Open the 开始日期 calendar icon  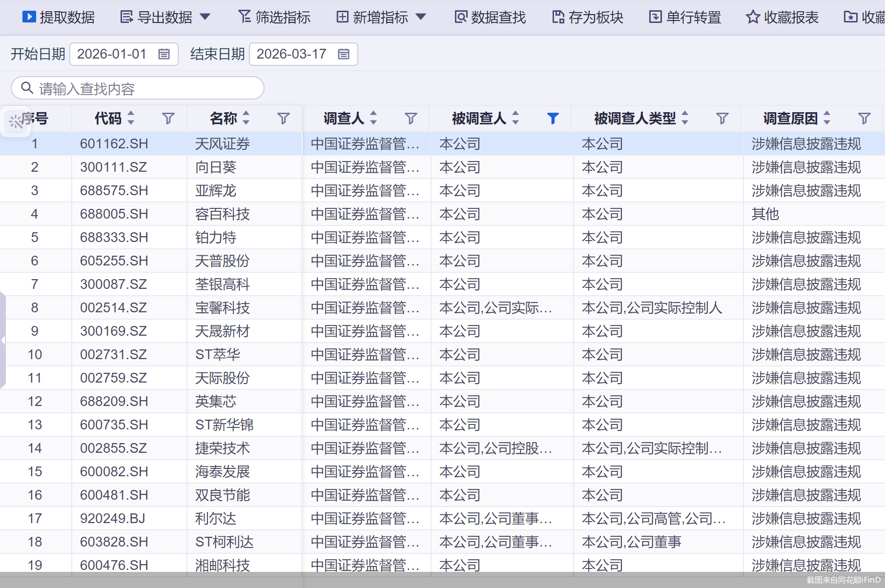tap(164, 54)
